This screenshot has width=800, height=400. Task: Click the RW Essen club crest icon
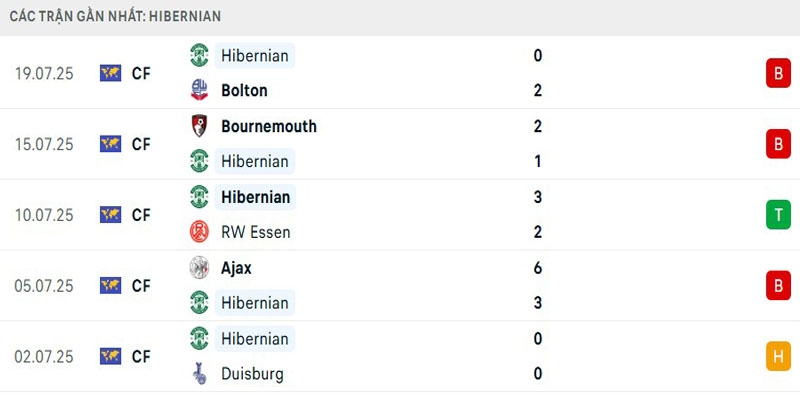[x=199, y=232]
